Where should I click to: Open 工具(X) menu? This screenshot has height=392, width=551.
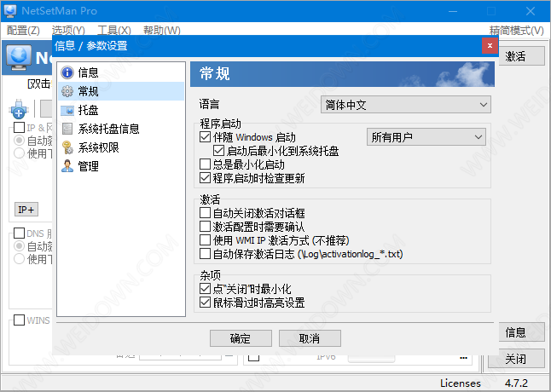coord(114,31)
